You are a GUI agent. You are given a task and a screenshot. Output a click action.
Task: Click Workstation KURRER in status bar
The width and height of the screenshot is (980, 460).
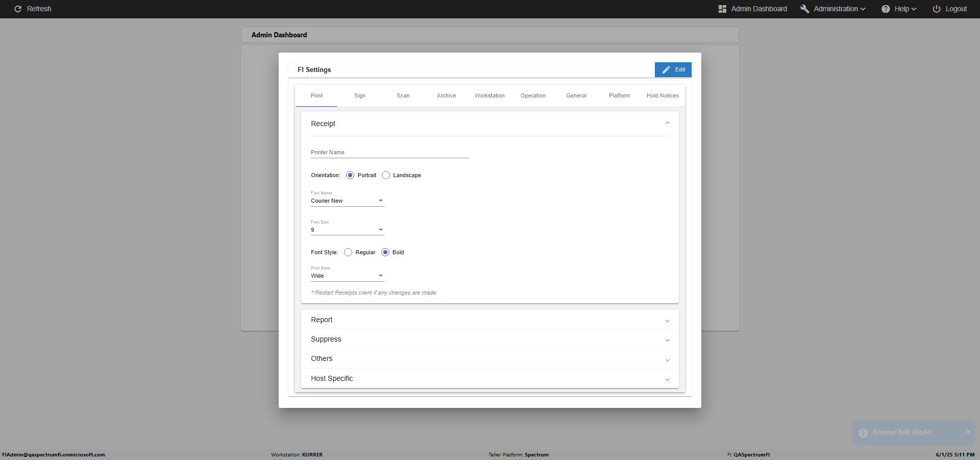coord(297,455)
